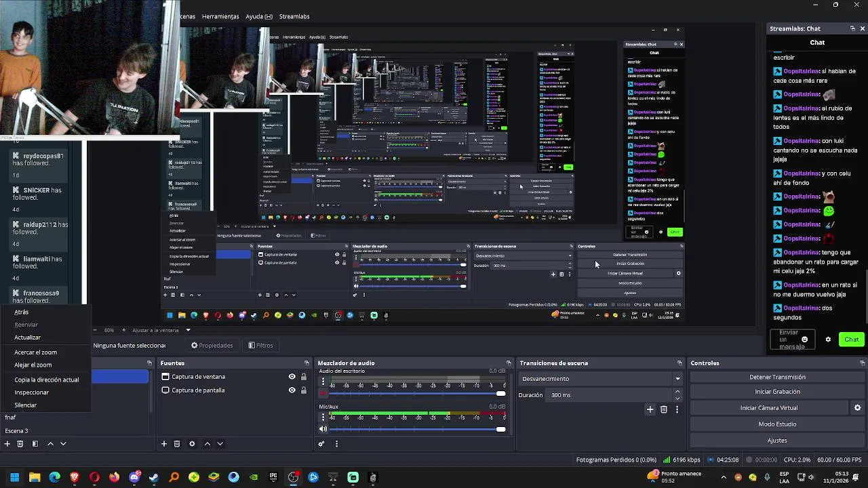Decrease transition duration with down arrow

click(677, 398)
